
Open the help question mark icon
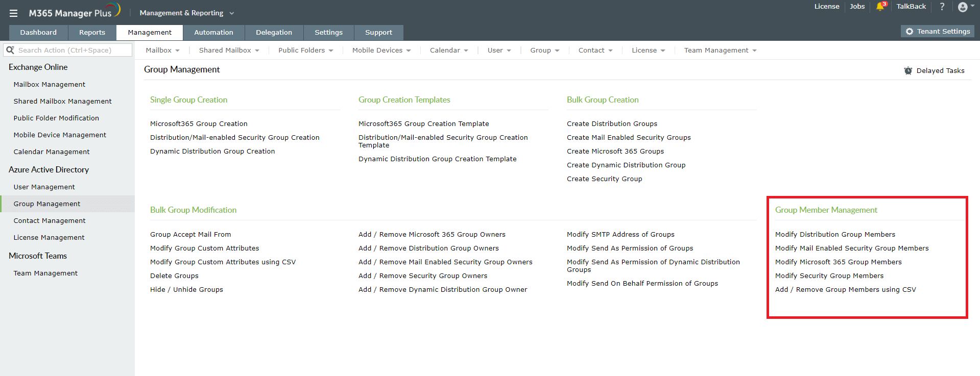tap(942, 7)
